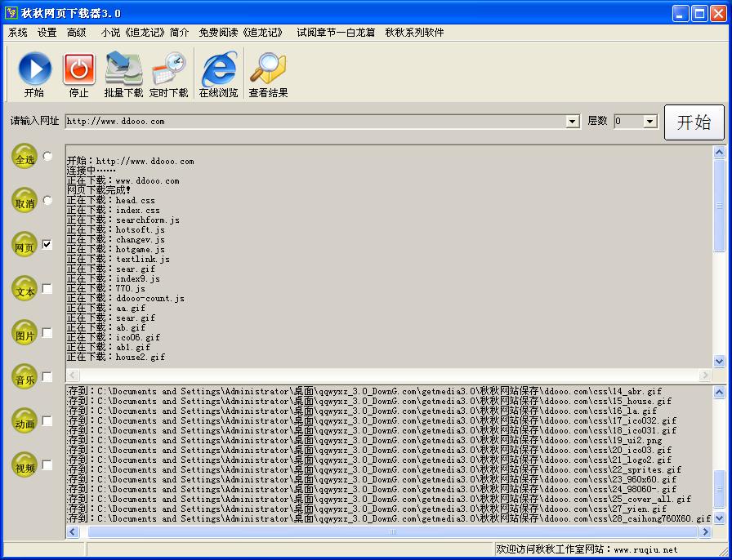Click the yellow 动画 round button

[x=25, y=421]
